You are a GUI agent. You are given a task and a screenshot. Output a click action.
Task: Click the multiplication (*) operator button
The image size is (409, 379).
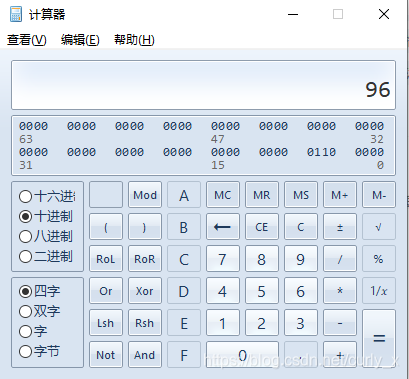[340, 291]
